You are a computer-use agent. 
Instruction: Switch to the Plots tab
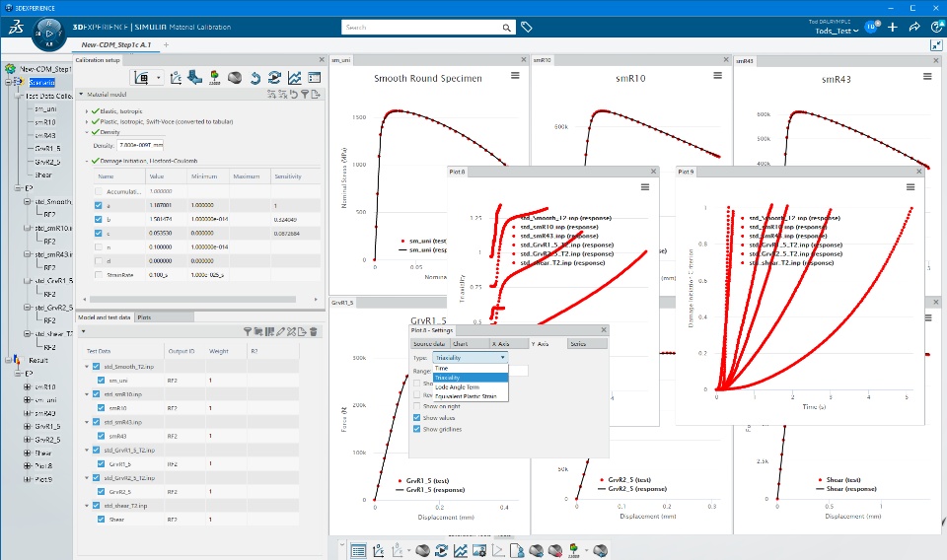point(144,317)
